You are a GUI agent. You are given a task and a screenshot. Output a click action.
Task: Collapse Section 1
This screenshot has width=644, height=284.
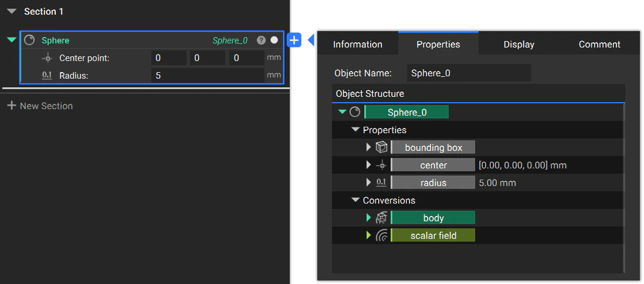[x=12, y=12]
